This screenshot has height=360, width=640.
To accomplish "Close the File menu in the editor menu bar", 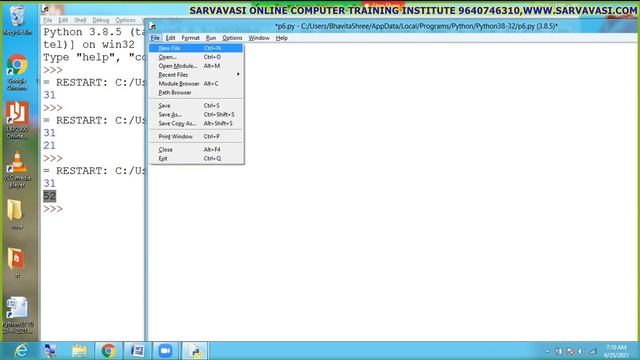I will coord(155,38).
